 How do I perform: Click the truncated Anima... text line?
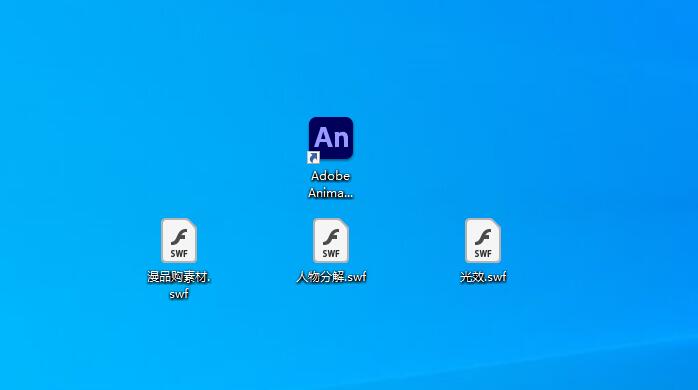pyautogui.click(x=331, y=193)
